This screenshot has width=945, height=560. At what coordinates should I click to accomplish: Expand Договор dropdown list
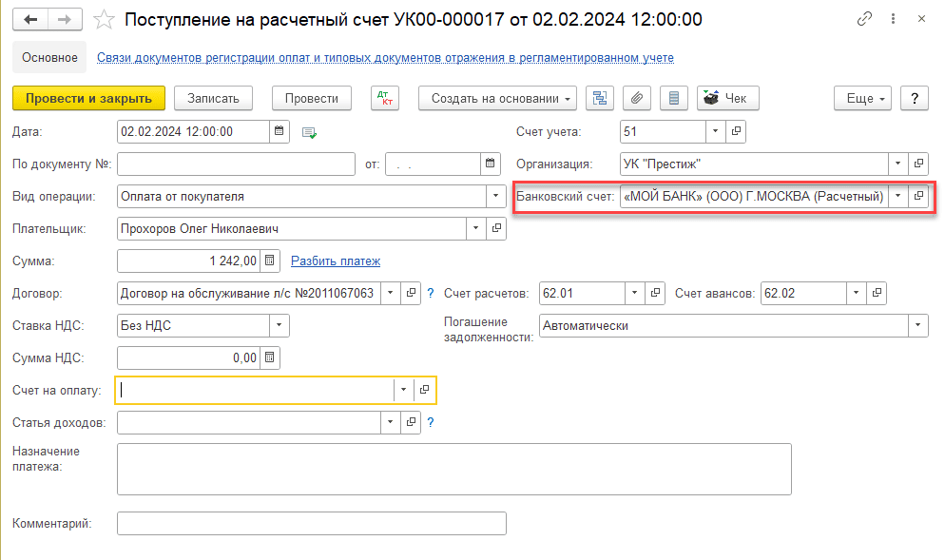coord(390,293)
